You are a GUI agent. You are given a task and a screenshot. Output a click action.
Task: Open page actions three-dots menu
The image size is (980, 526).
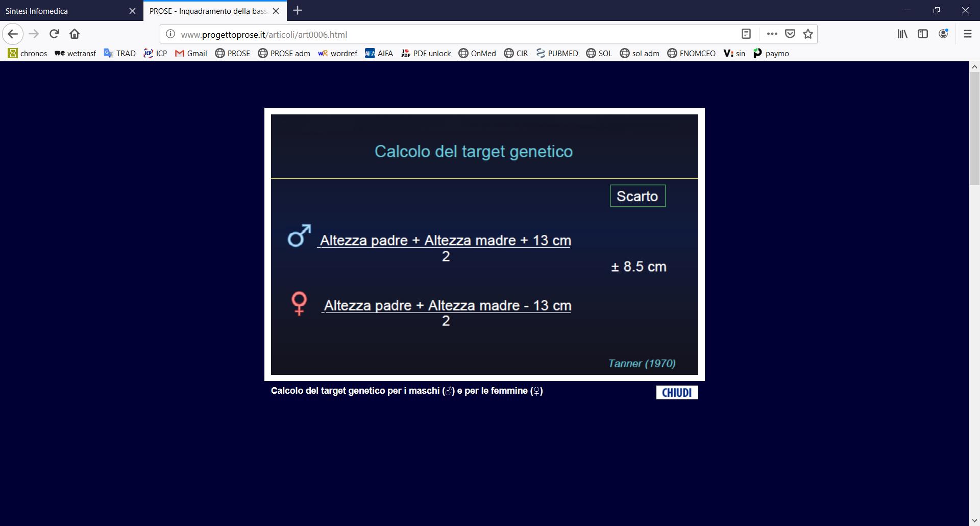tap(772, 34)
